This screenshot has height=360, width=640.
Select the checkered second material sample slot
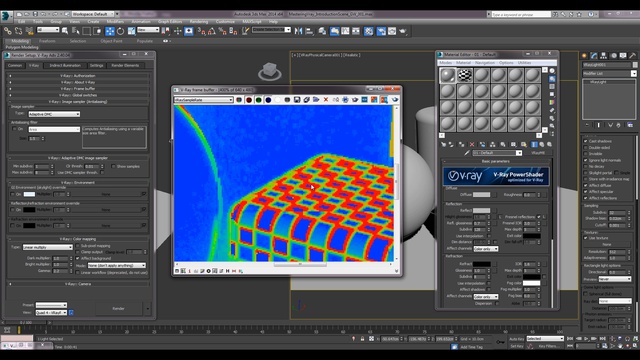coord(464,75)
